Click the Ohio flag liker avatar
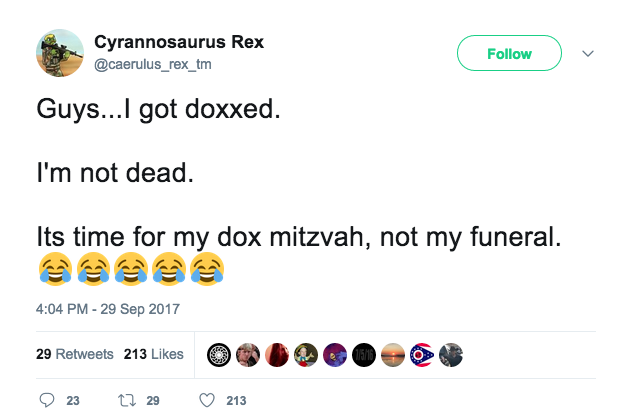The image size is (629, 418). (422, 354)
